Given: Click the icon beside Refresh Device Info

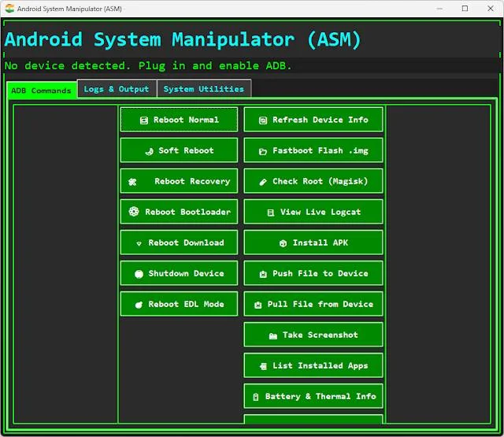Looking at the screenshot, I should coord(263,120).
